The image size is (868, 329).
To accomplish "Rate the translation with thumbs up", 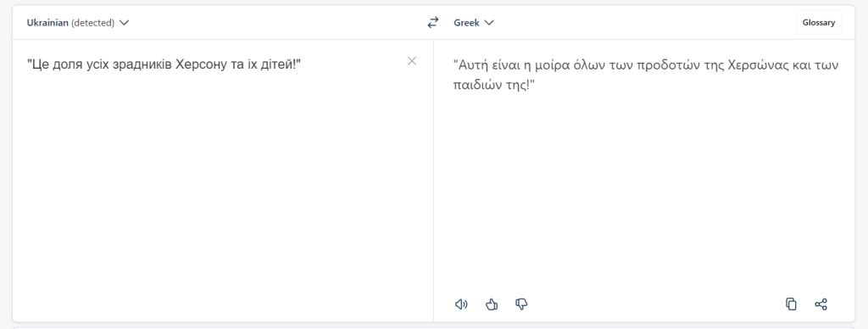I will [492, 304].
